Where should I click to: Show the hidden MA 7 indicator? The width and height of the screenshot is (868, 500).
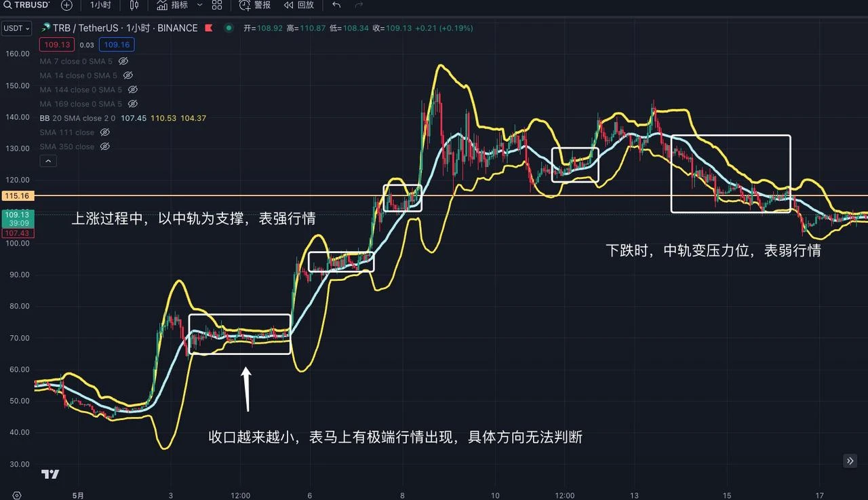[x=123, y=61]
